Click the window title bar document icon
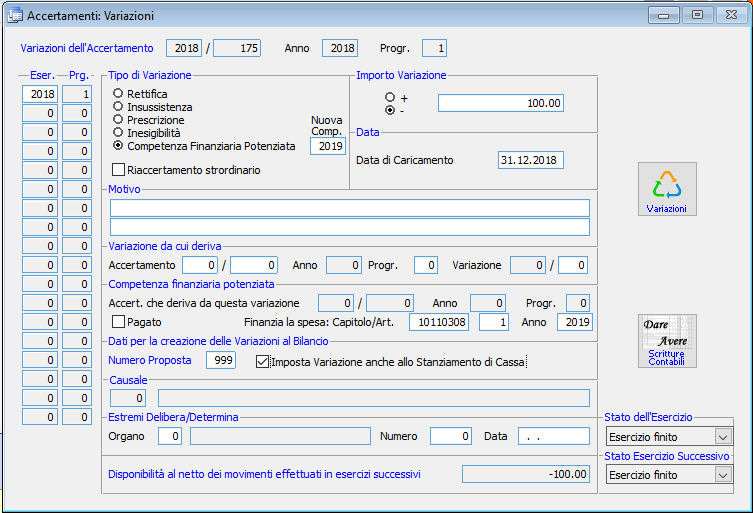The image size is (753, 513). tap(15, 15)
